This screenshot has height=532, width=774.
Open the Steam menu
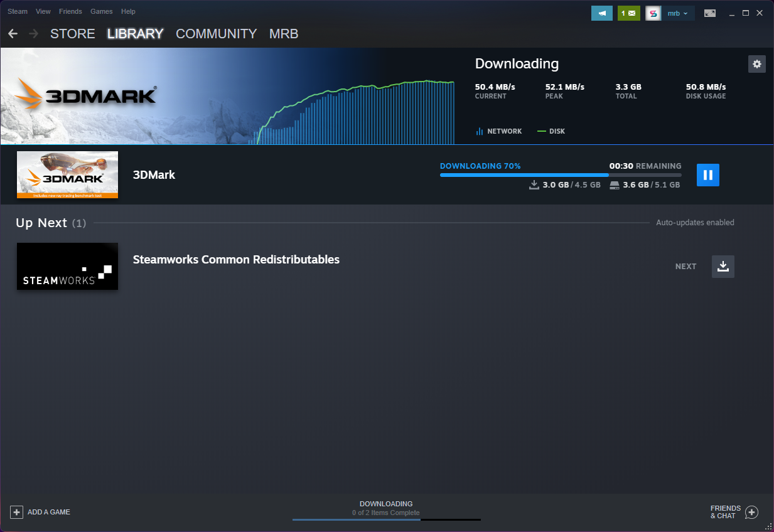pos(18,11)
